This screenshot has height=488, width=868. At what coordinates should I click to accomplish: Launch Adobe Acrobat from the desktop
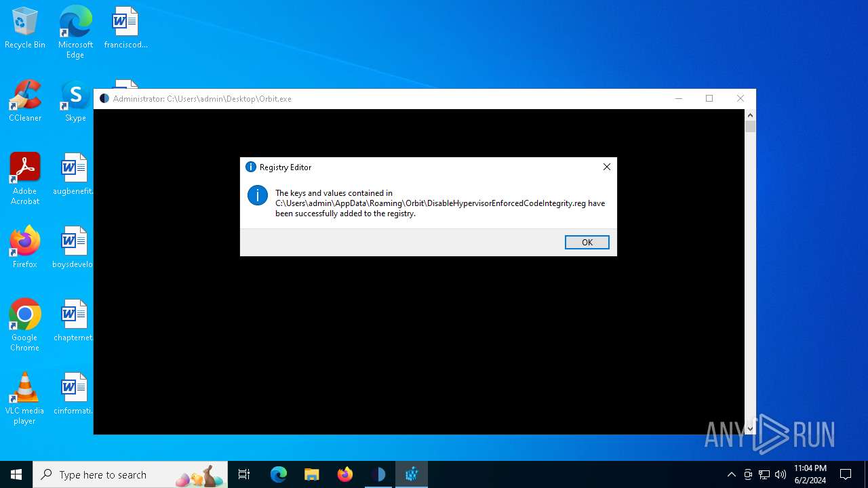tap(25, 179)
